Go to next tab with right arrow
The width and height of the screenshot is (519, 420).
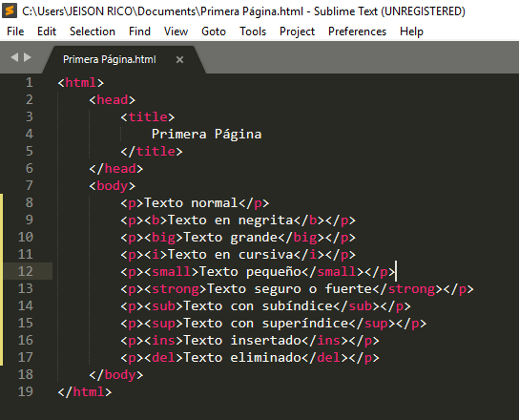click(x=28, y=57)
